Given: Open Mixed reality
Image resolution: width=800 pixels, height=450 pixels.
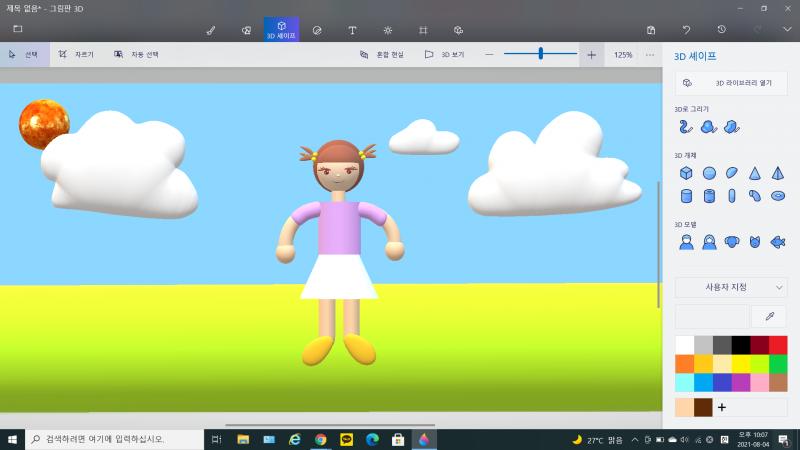Looking at the screenshot, I should (382, 55).
